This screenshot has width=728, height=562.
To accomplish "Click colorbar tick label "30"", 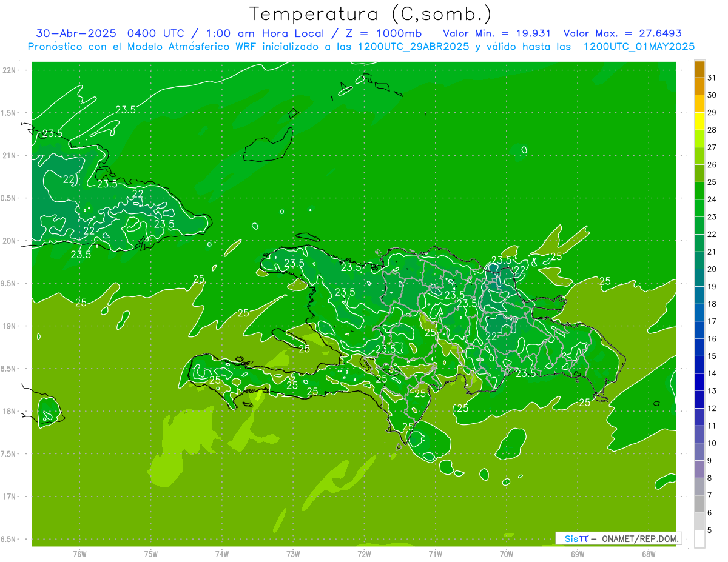I will tap(712, 95).
